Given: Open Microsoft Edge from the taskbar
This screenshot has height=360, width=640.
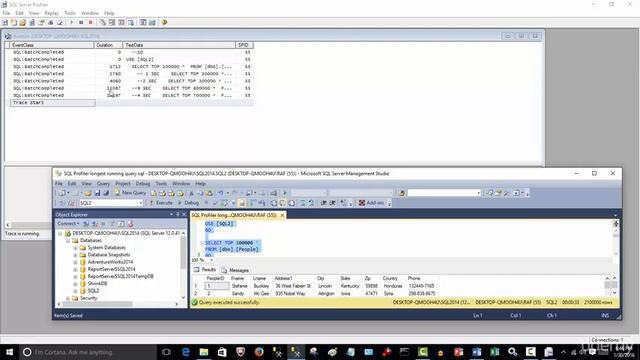Looking at the screenshot, I should [186, 352].
